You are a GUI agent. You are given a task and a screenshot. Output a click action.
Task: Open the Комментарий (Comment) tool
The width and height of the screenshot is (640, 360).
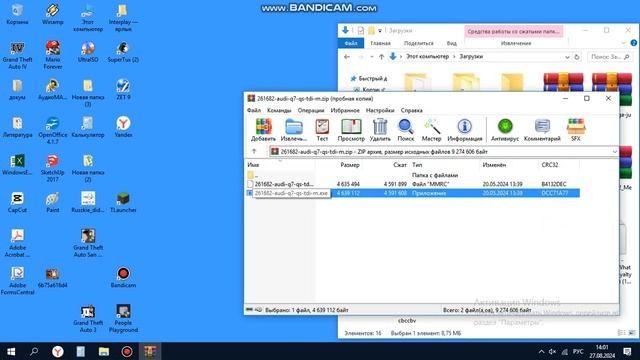pos(542,130)
